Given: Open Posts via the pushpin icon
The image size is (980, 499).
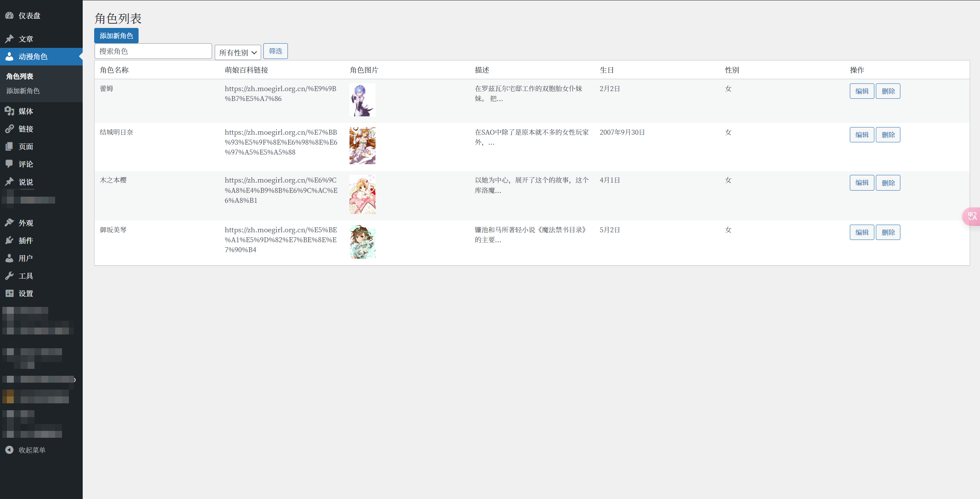Looking at the screenshot, I should click(10, 39).
